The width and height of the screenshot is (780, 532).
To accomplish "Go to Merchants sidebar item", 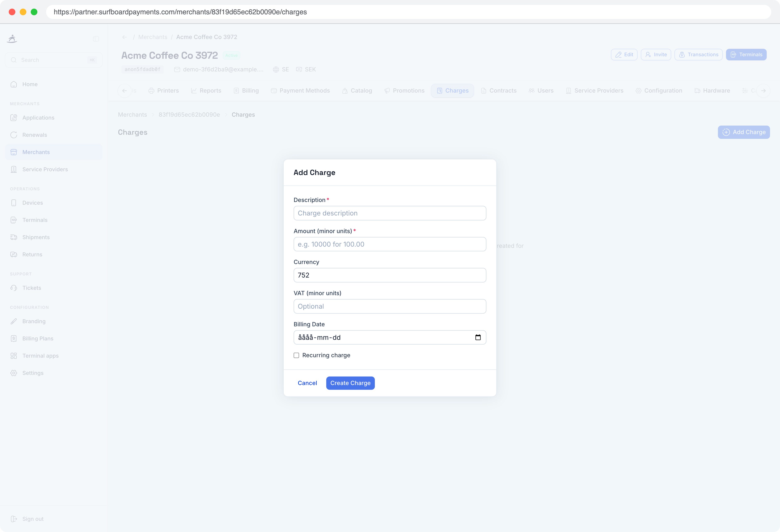I will pyautogui.click(x=54, y=152).
